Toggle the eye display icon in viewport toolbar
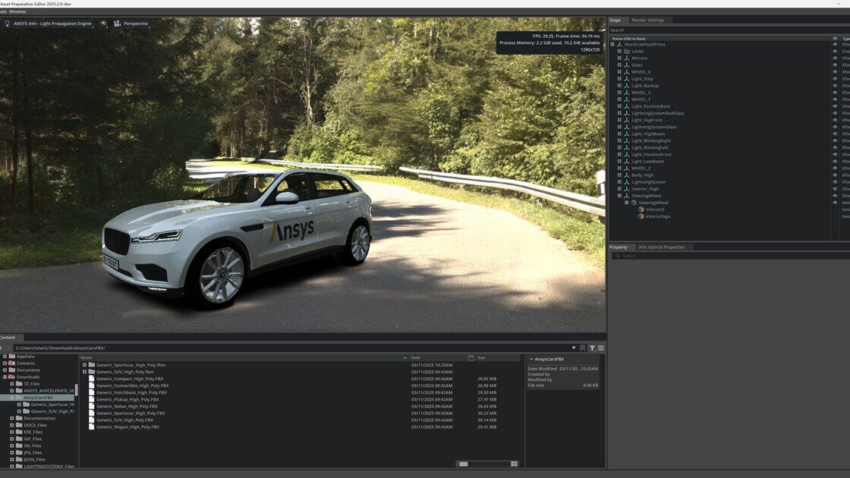The image size is (850, 478). pos(103,24)
